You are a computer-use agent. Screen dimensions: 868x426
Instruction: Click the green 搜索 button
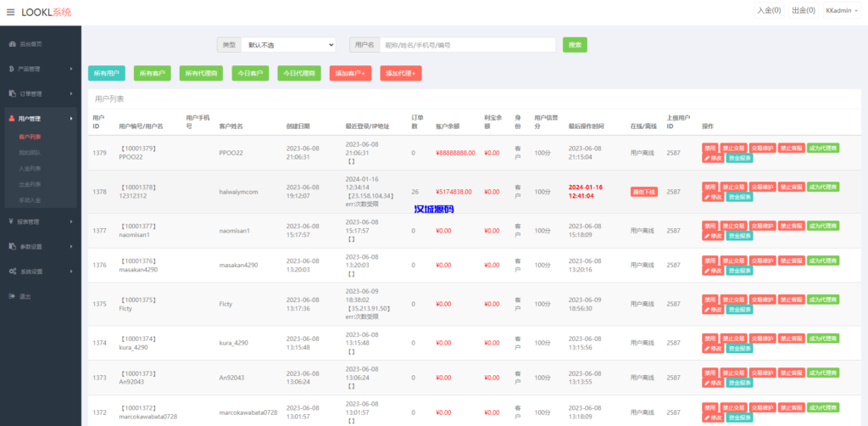click(575, 44)
